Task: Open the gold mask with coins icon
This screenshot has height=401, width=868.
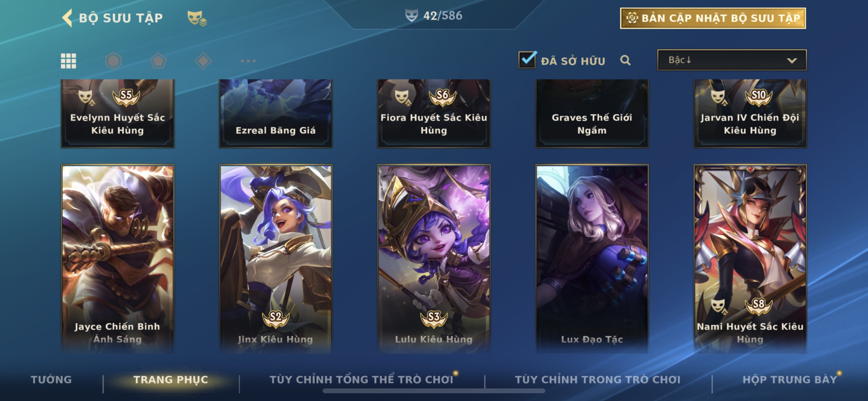Action: pos(197,18)
